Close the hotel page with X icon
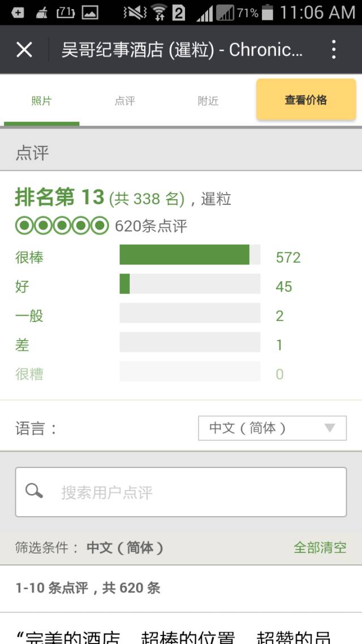The width and height of the screenshot is (362, 644). [24, 50]
